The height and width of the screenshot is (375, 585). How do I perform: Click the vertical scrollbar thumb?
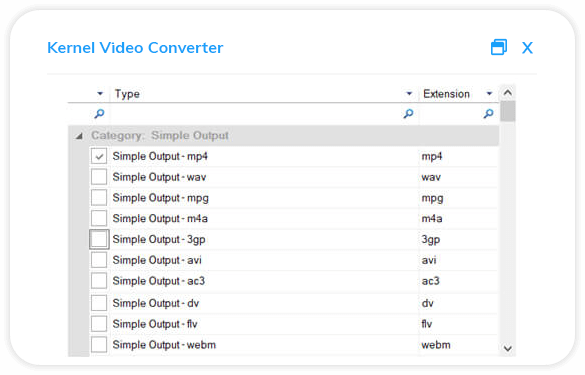pos(507,111)
